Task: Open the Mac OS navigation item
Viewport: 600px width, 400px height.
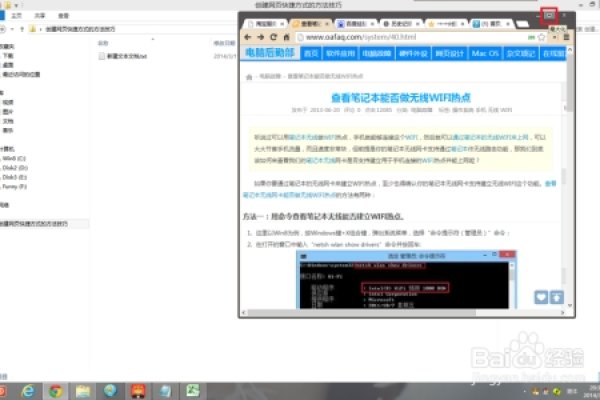Action: (485, 53)
